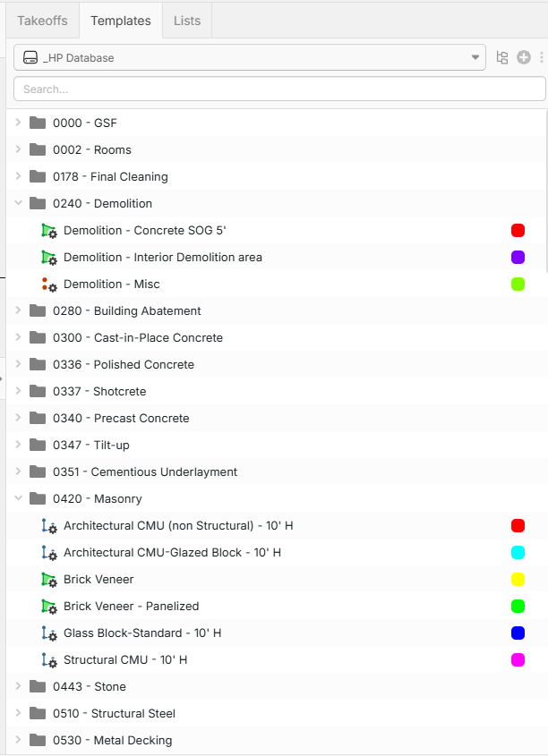Collapse the 0240 - Demolition folder
This screenshot has width=548, height=756.
[18, 204]
